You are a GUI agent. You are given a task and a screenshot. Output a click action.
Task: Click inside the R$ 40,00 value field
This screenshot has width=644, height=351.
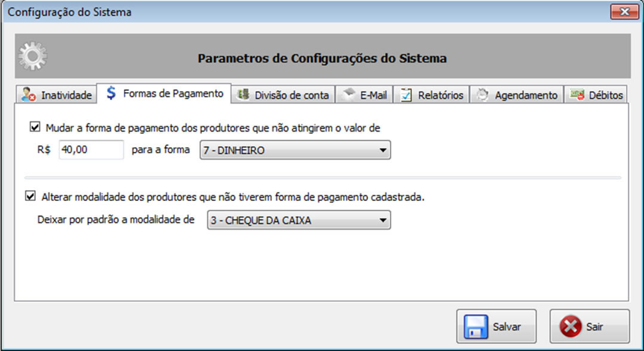(x=91, y=149)
